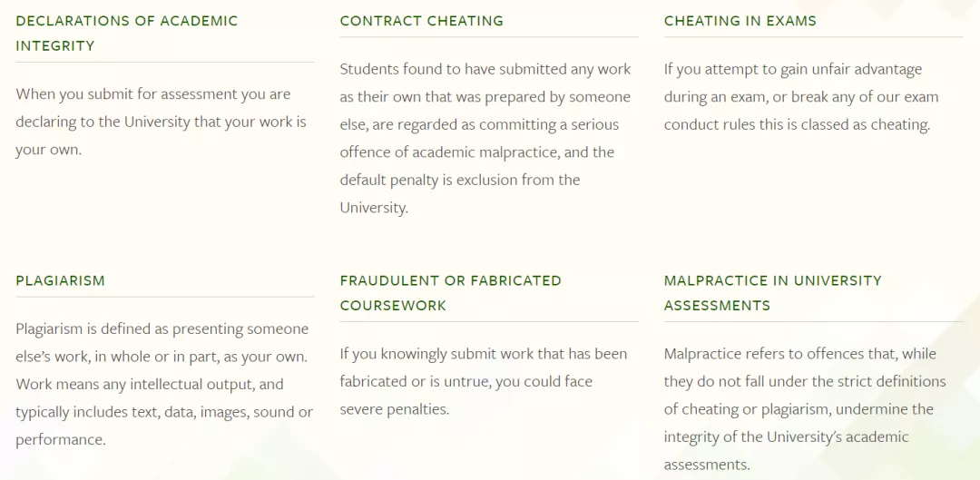Screen dimensions: 980x480
Task: Click the paragraph explaining malpractice offences
Action: [805, 408]
